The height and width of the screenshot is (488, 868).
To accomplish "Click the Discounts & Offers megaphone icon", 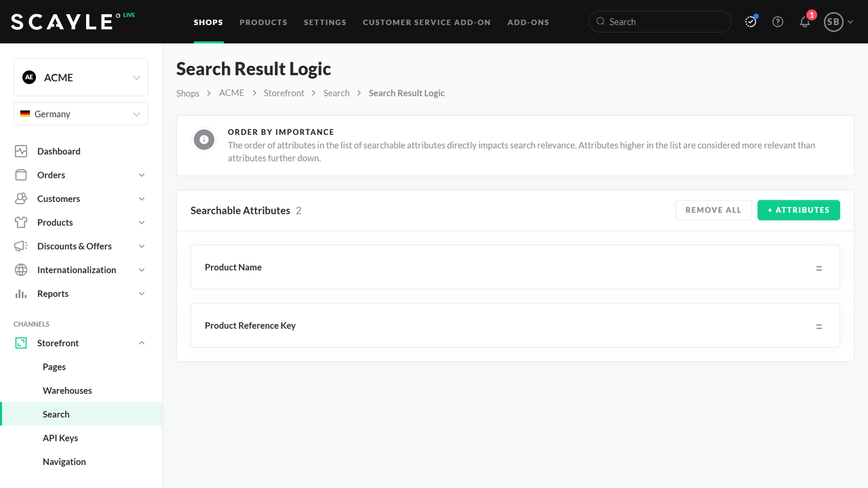I will (21, 246).
